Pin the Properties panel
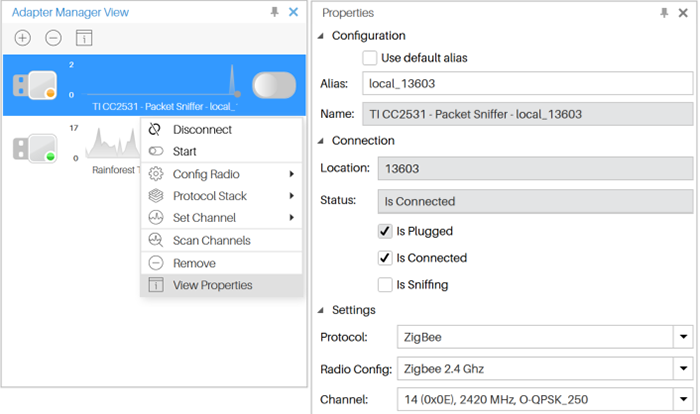The height and width of the screenshot is (414, 700). coord(664,13)
